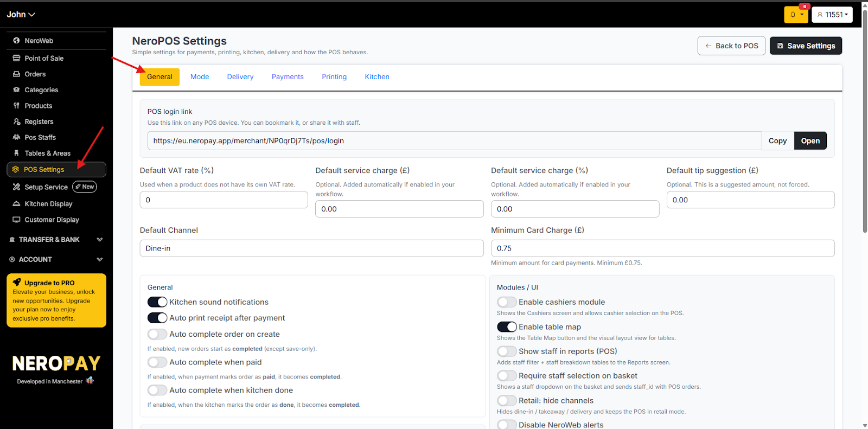Disable Kitchen sound notifications toggle

tap(157, 302)
